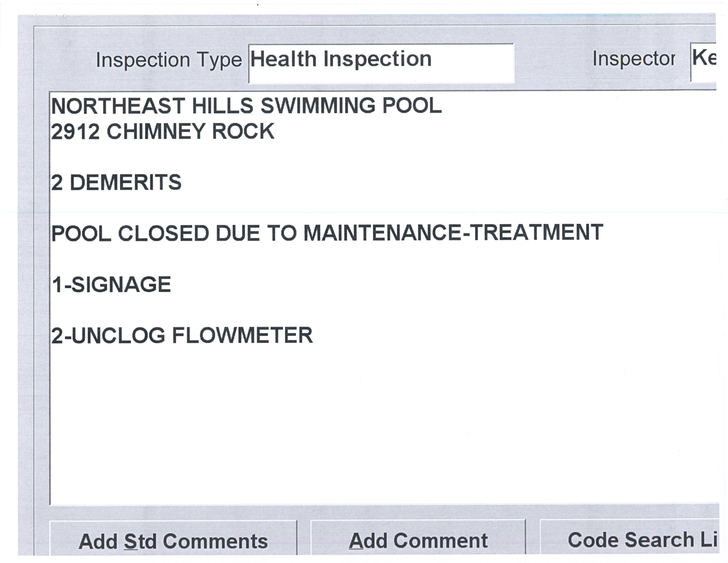The height and width of the screenshot is (563, 728).
Task: Click the 2912 CHIMNEY ROCK address line
Action: coord(163,131)
